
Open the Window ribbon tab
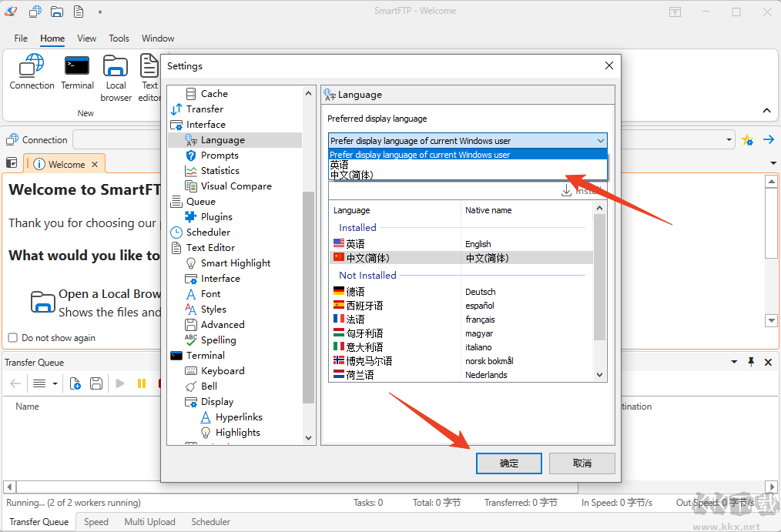point(158,38)
